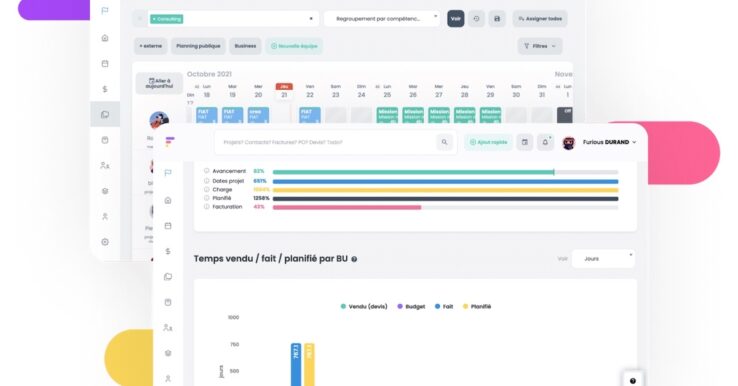The width and height of the screenshot is (738, 386).
Task: Click the save disk icon in planning toolbar
Action: (x=497, y=19)
